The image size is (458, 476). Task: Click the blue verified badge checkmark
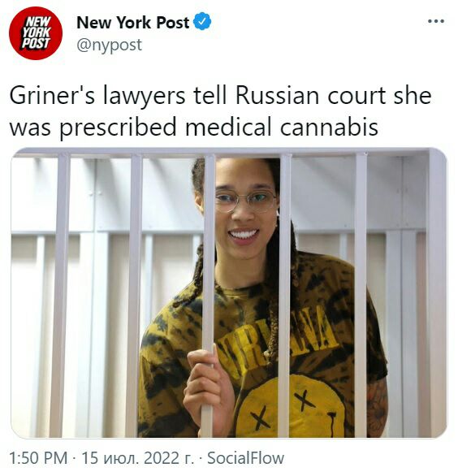[202, 21]
